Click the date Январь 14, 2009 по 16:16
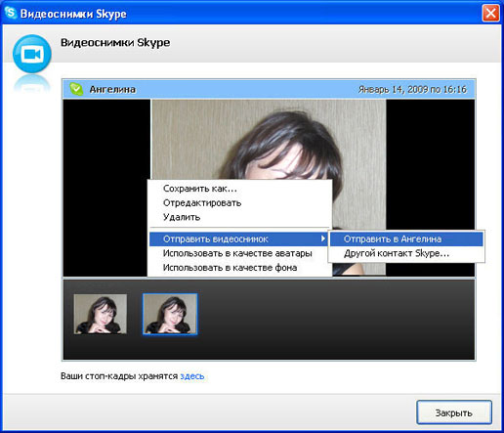Image resolution: width=504 pixels, height=433 pixels. point(412,89)
